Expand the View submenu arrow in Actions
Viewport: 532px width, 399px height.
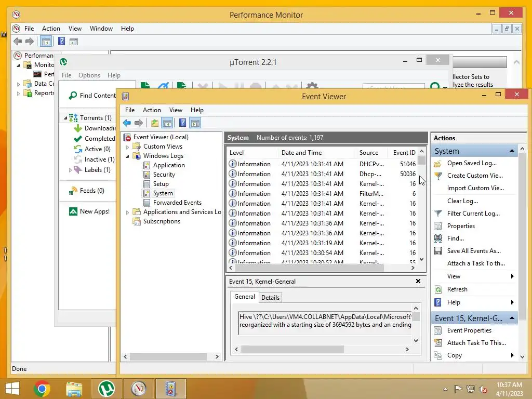(x=512, y=276)
